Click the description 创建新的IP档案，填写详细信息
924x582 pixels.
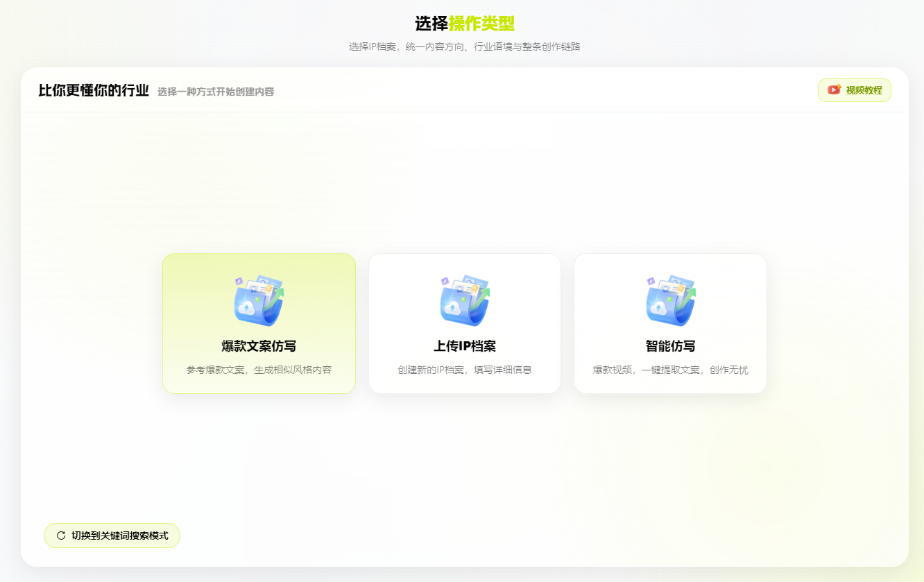pos(465,370)
